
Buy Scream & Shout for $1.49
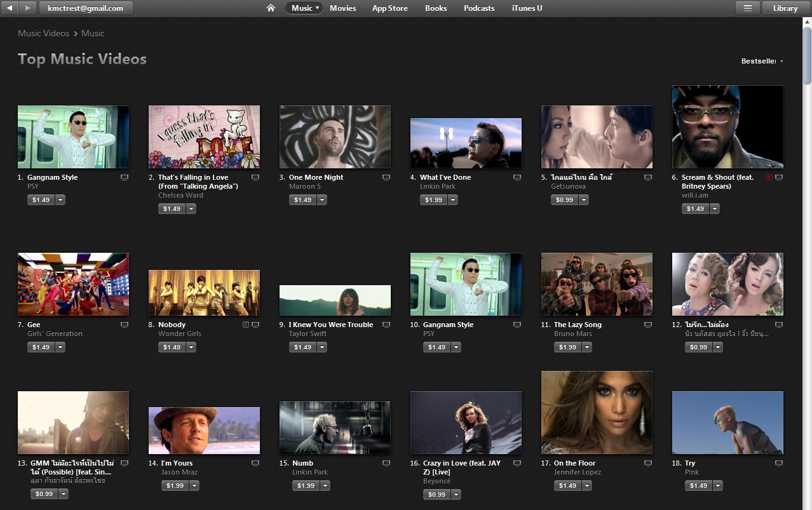[x=696, y=209]
